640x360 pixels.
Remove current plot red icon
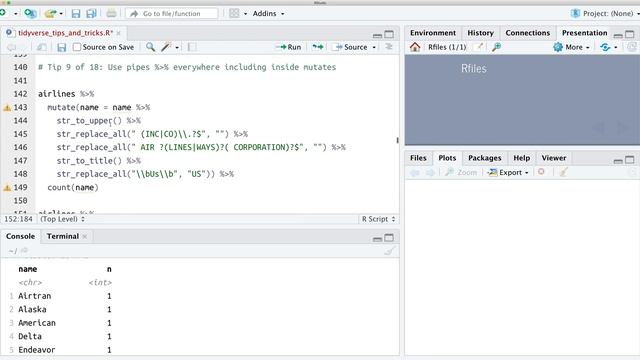click(541, 172)
